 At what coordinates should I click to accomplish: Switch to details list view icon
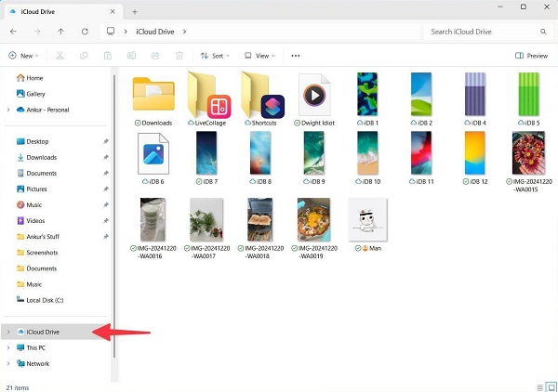tap(539, 387)
